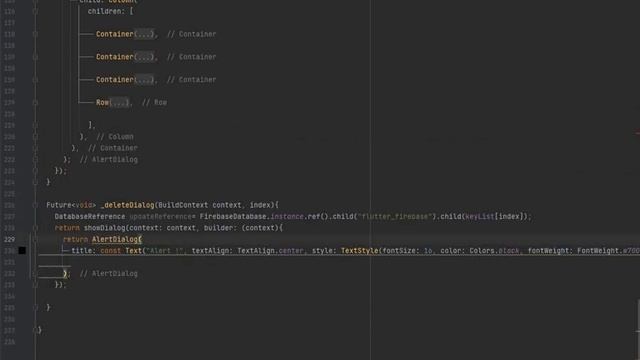Screen dimensions: 640x360
Task: Click line number 229 in the gutter
Action: tap(9, 240)
